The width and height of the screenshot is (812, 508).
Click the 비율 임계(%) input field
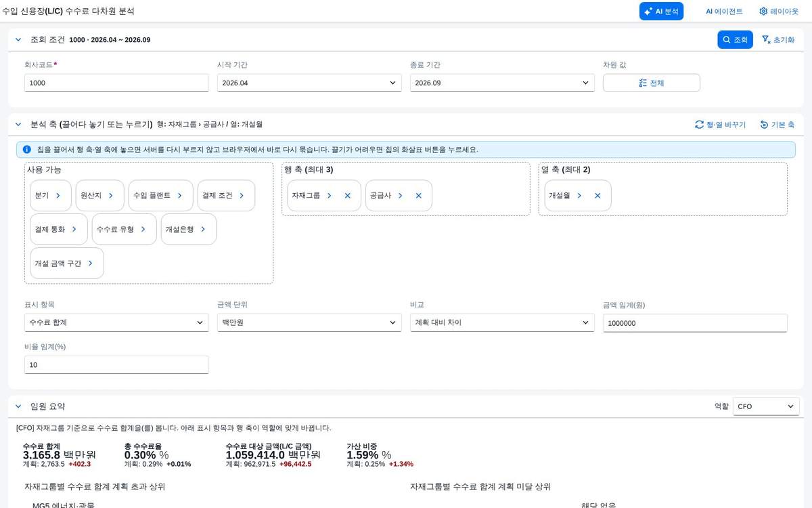tap(116, 364)
